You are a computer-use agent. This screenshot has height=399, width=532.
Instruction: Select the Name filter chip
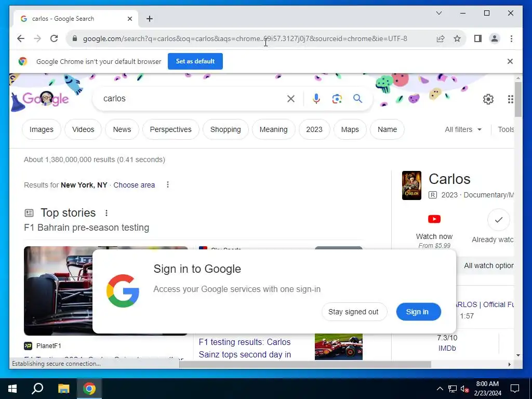coord(387,129)
